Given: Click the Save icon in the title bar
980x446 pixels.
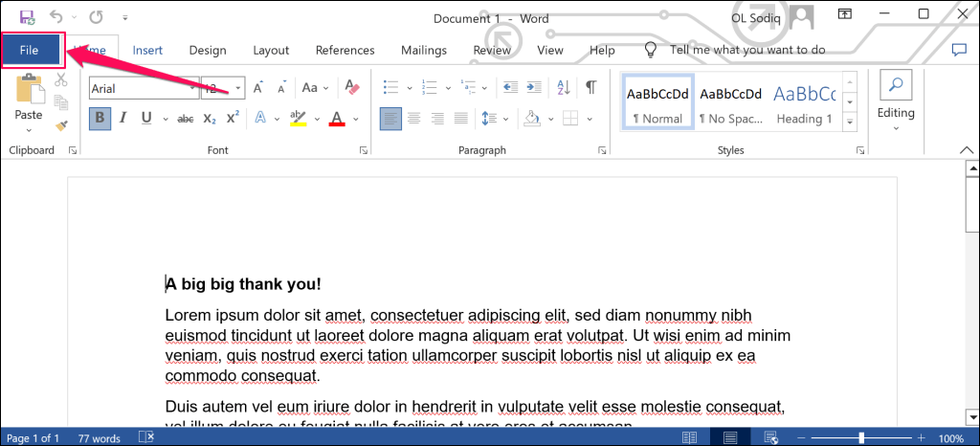Looking at the screenshot, I should pos(27,16).
